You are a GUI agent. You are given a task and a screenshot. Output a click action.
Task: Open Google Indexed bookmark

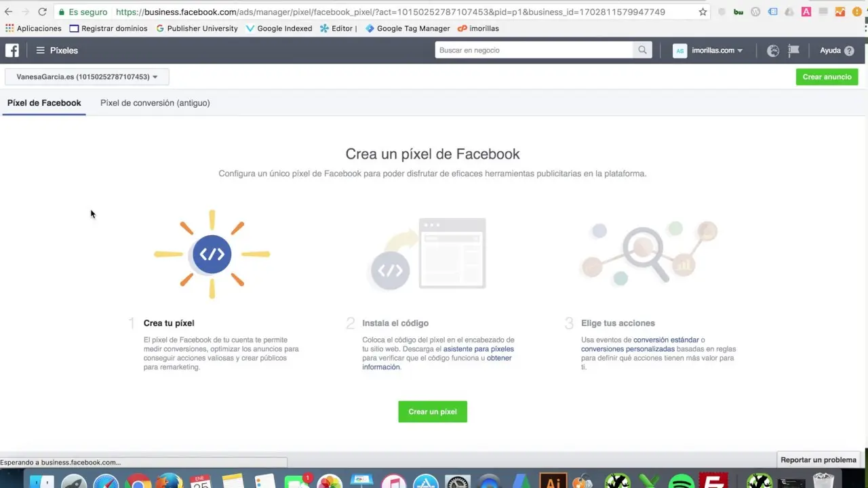click(279, 28)
